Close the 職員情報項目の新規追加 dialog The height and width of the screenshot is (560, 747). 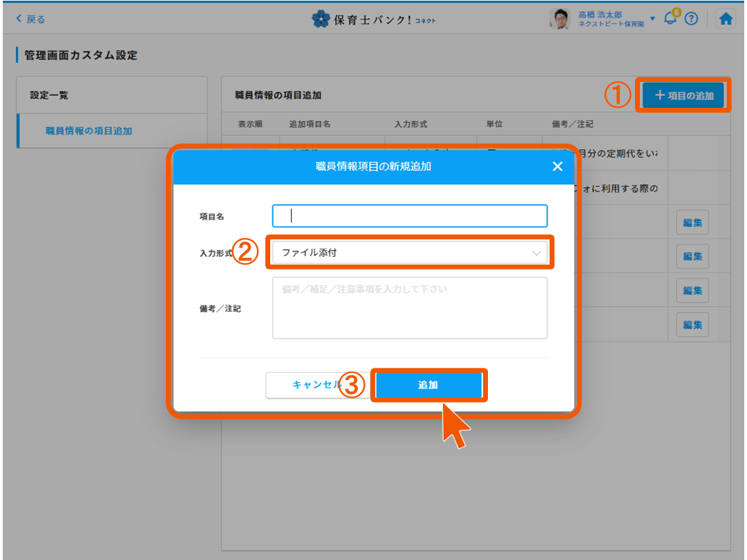[557, 167]
